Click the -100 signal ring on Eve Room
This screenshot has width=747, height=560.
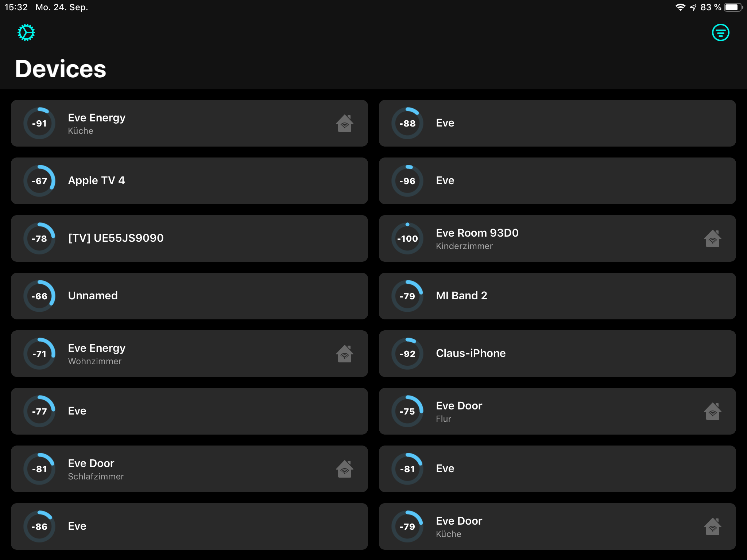coord(407,238)
